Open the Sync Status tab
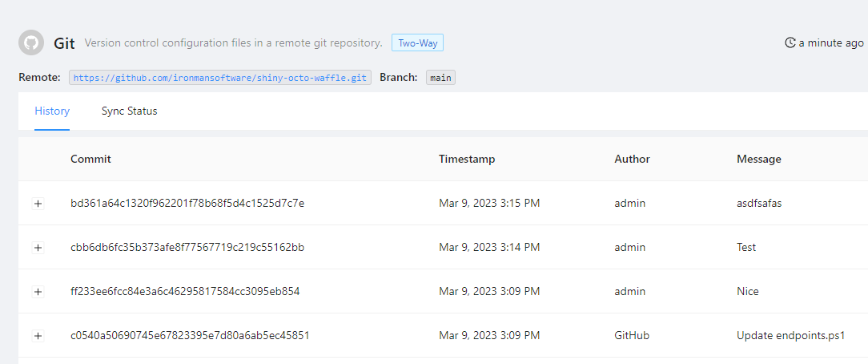 pyautogui.click(x=129, y=111)
